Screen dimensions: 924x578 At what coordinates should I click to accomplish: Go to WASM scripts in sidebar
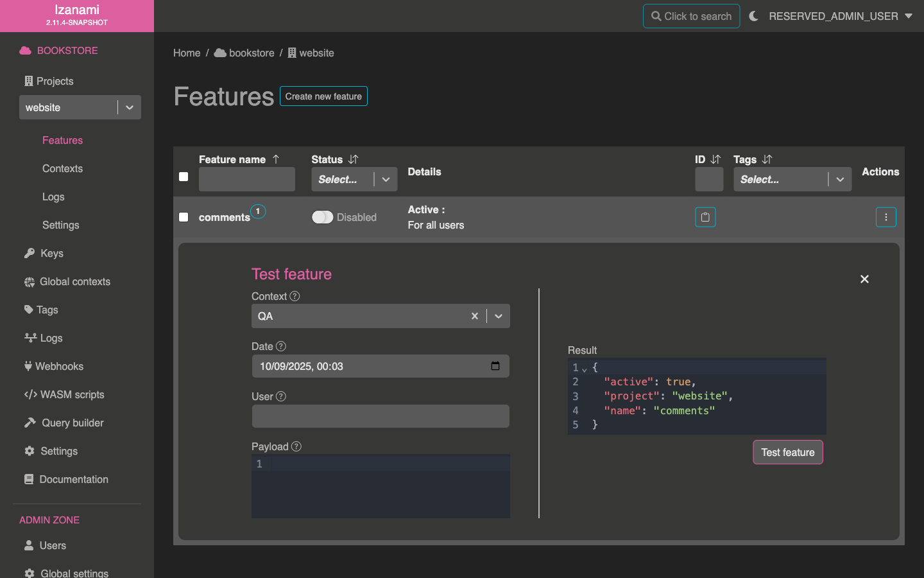tap(72, 394)
